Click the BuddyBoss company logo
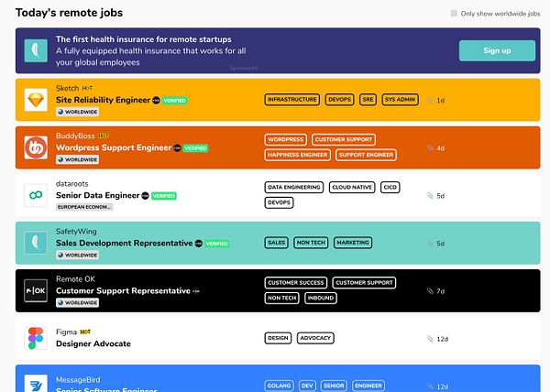Viewport: 550px width, 392px height. (x=35, y=147)
